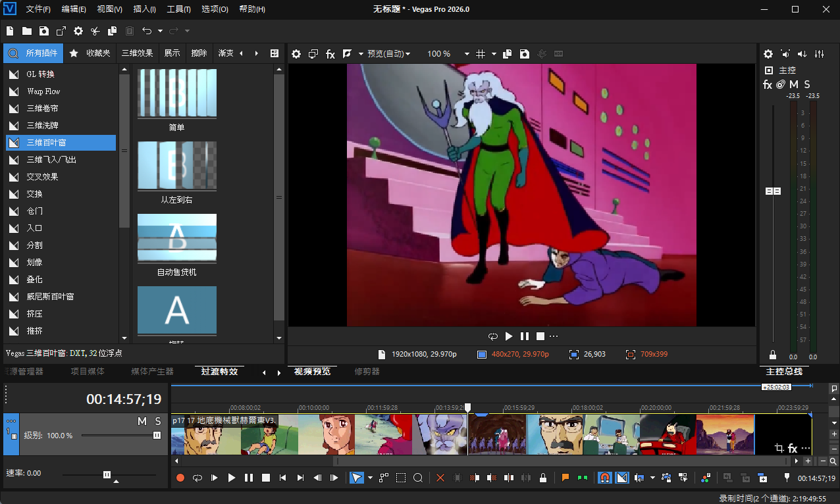Open master automation settings icon
The width and height of the screenshot is (840, 504).
781,84
